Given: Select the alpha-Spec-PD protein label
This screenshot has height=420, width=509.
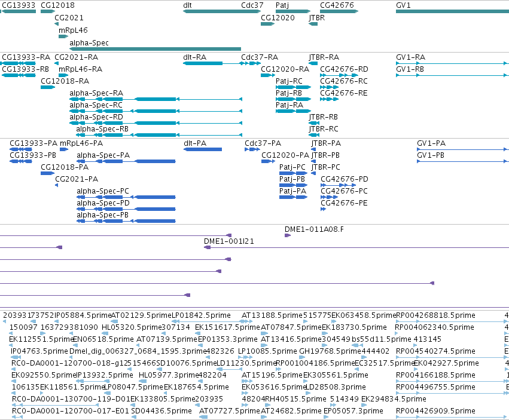Looking at the screenshot, I should pos(103,203).
